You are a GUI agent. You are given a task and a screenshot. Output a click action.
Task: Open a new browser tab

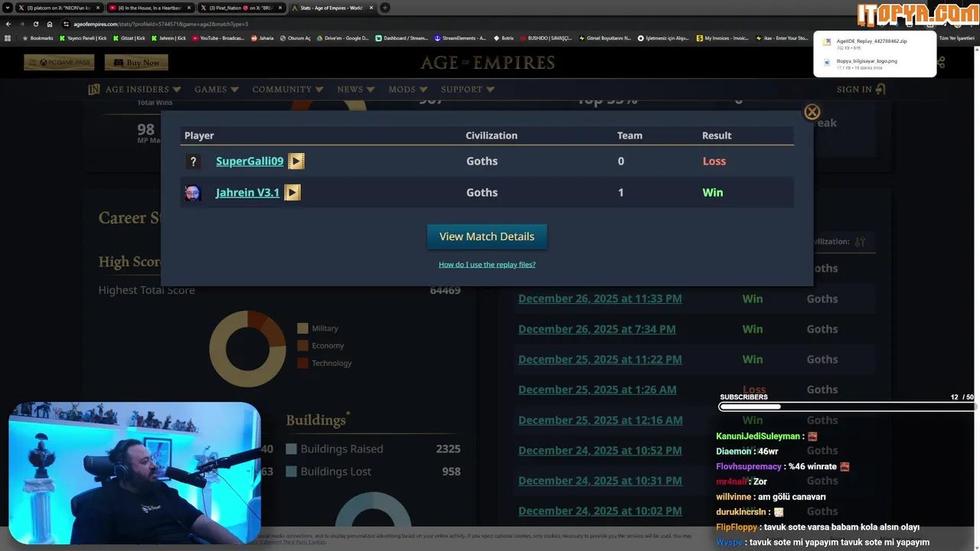384,8
